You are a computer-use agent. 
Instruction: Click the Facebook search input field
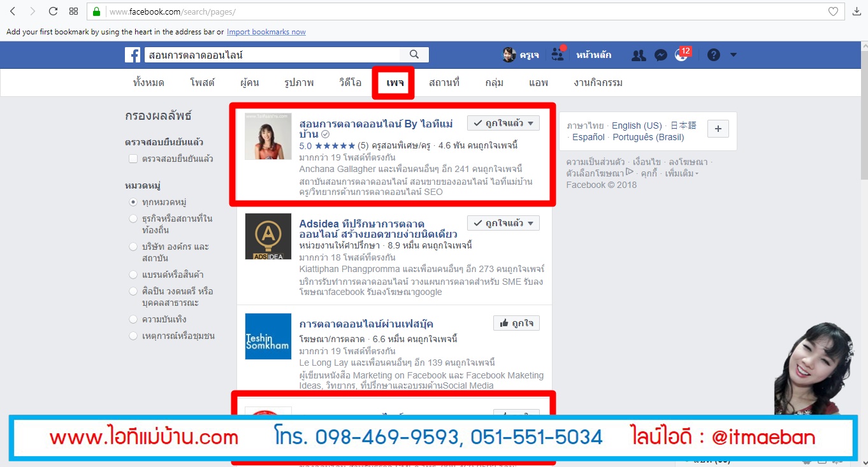click(273, 55)
